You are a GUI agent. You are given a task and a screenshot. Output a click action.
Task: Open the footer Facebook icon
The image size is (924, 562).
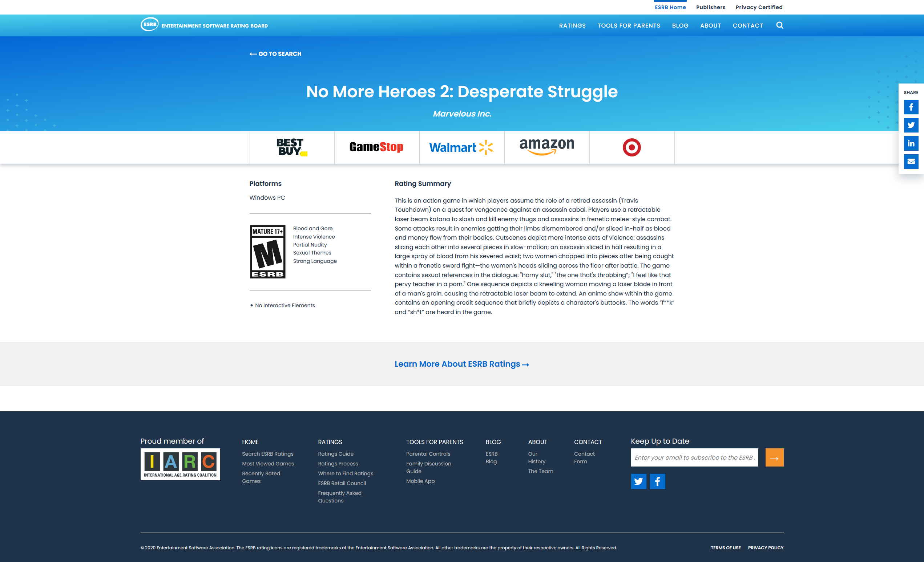click(x=657, y=481)
